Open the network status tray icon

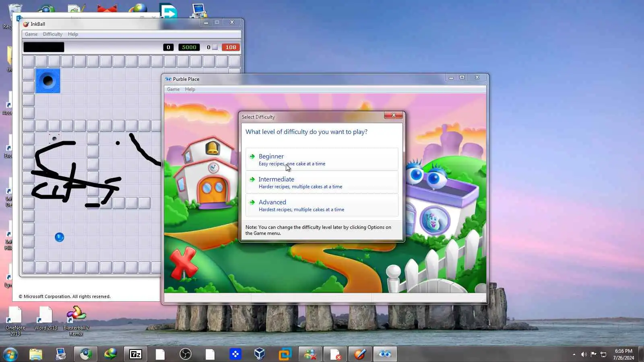(603, 354)
